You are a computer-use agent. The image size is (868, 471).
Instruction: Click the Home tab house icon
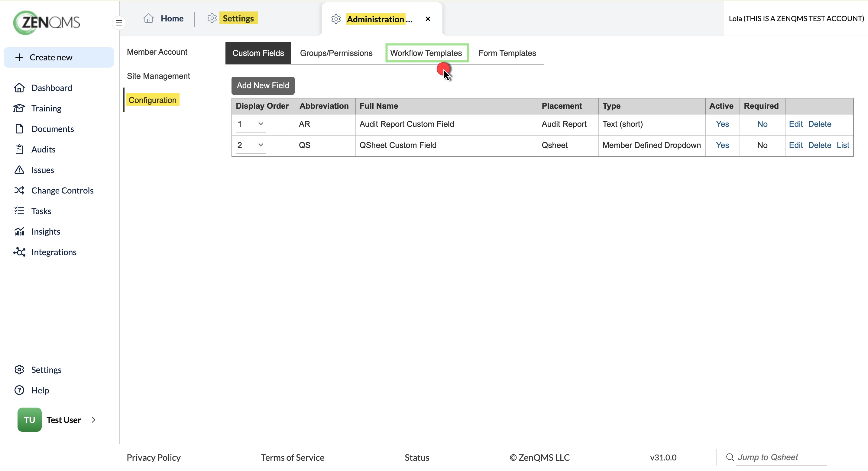point(149,18)
